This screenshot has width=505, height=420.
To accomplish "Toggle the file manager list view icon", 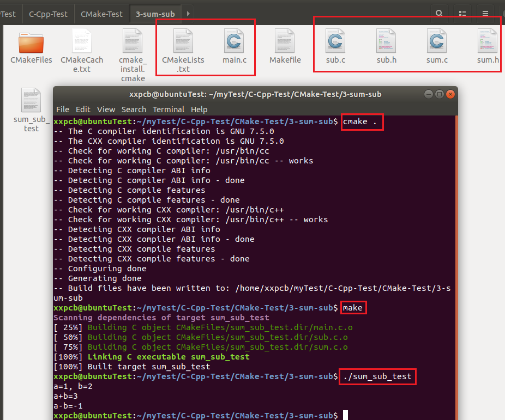I will [462, 13].
